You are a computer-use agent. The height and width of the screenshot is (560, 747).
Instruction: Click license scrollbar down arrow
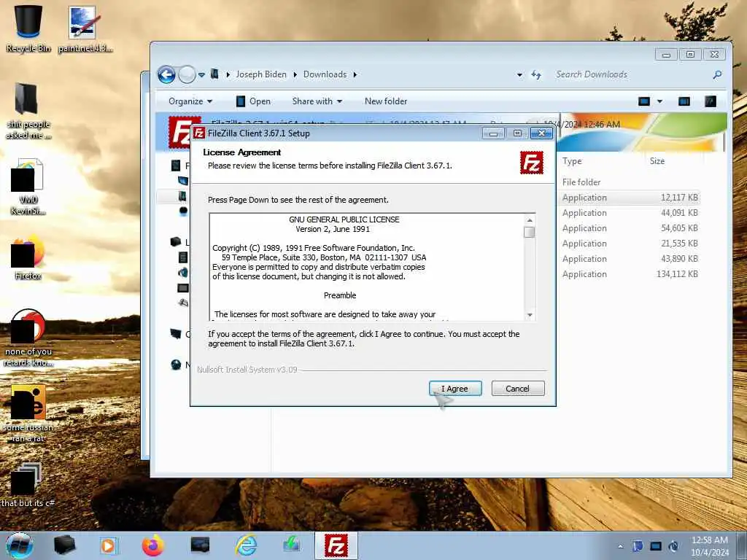pos(530,315)
